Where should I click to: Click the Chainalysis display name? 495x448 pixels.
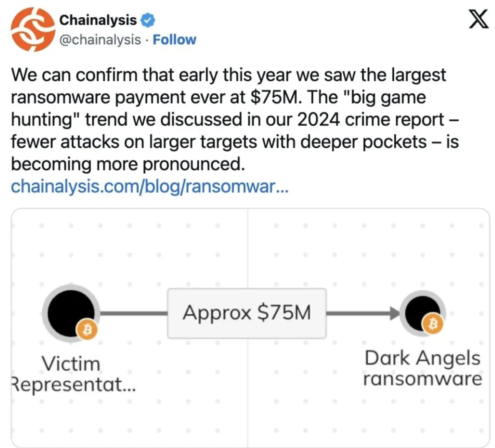click(x=98, y=20)
